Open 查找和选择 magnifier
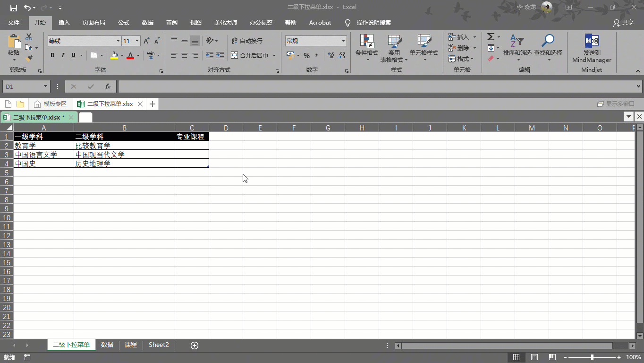The width and height of the screenshot is (644, 363). (548, 47)
